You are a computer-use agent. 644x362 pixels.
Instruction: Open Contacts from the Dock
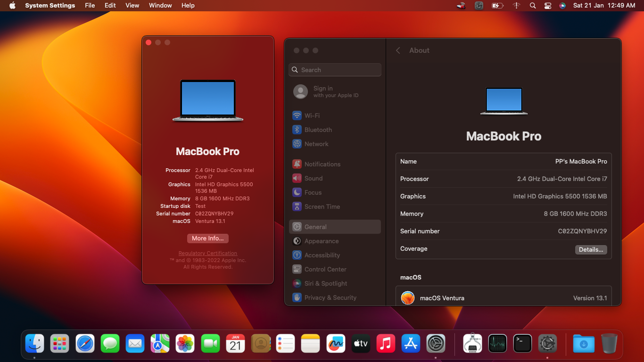pyautogui.click(x=260, y=344)
